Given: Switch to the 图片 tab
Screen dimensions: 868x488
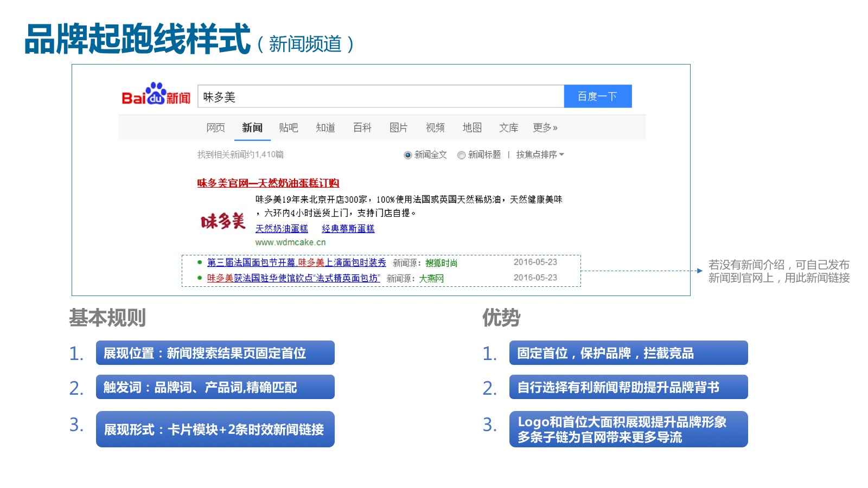Looking at the screenshot, I should [399, 127].
